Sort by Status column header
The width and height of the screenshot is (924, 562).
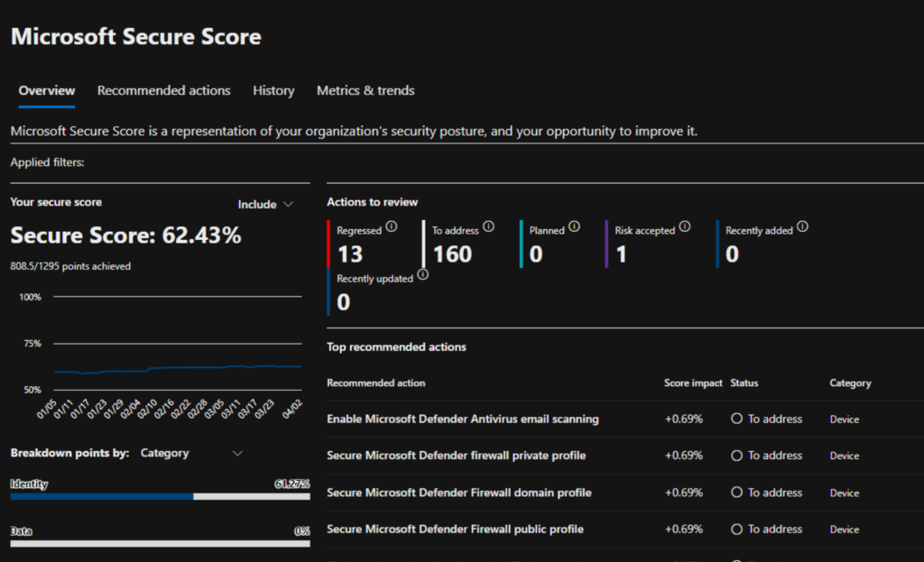[744, 382]
